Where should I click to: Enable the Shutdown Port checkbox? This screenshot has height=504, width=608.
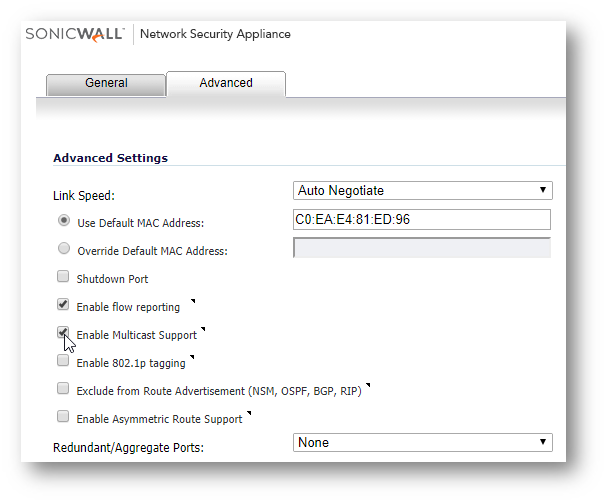(64, 278)
